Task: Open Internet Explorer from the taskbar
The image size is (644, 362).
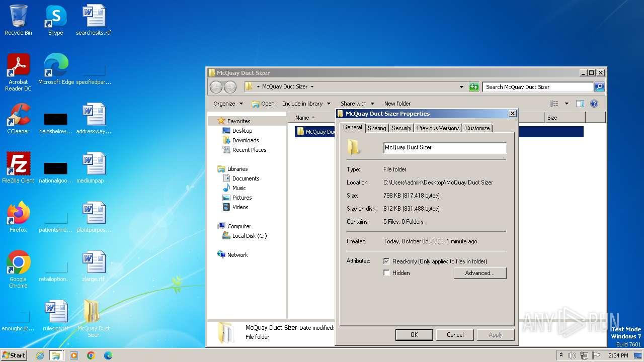Action: (40, 355)
